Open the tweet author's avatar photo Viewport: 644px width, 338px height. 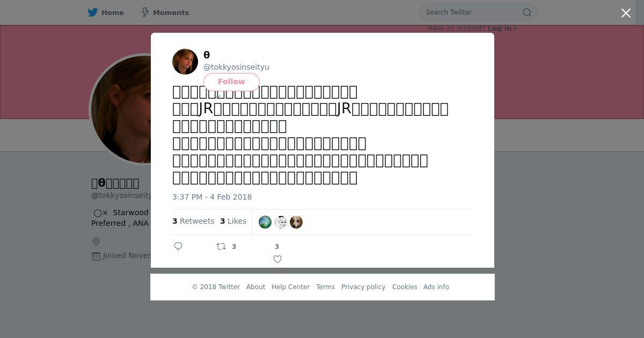click(x=185, y=62)
